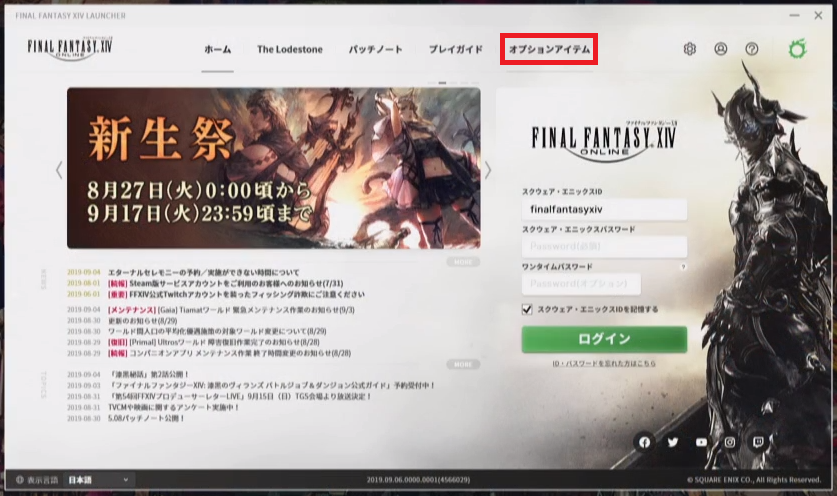Open Steam版サービスアカウント notice
The width and height of the screenshot is (837, 496).
coord(225,284)
